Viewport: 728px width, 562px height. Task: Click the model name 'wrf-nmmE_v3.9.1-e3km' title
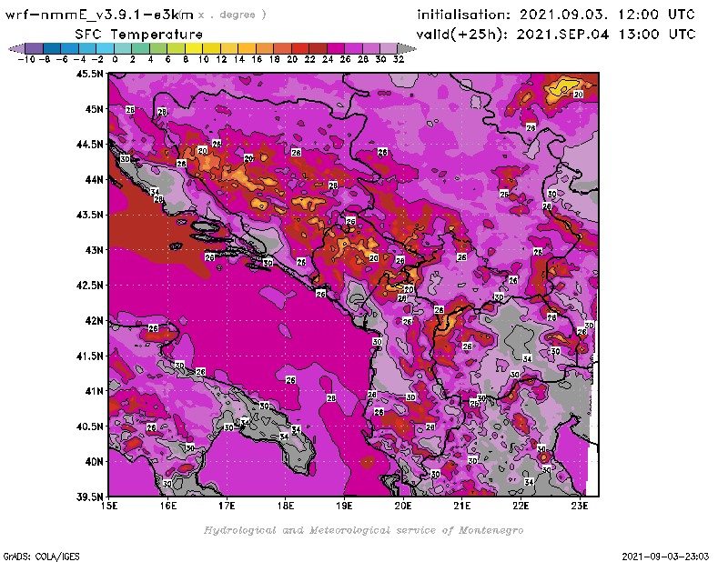pyautogui.click(x=98, y=15)
